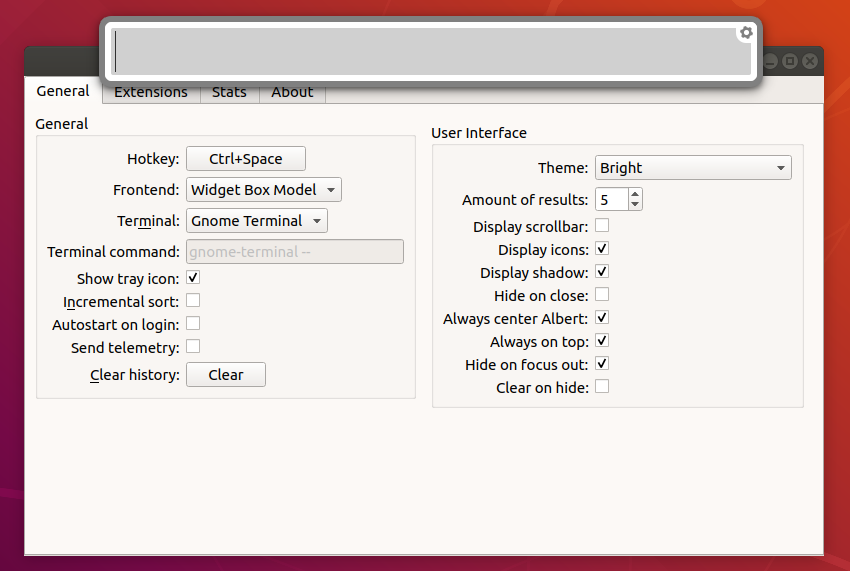Open the Stats tab
This screenshot has width=850, height=571.
point(229,92)
